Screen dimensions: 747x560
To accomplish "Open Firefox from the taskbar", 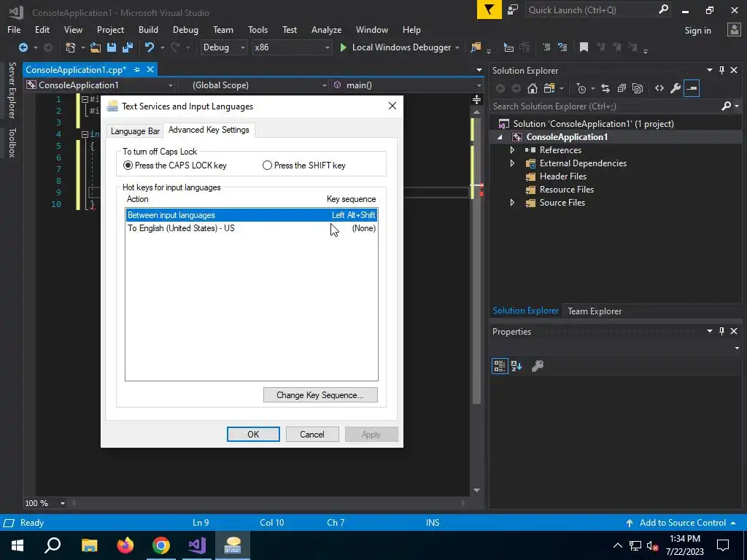I will point(125,545).
